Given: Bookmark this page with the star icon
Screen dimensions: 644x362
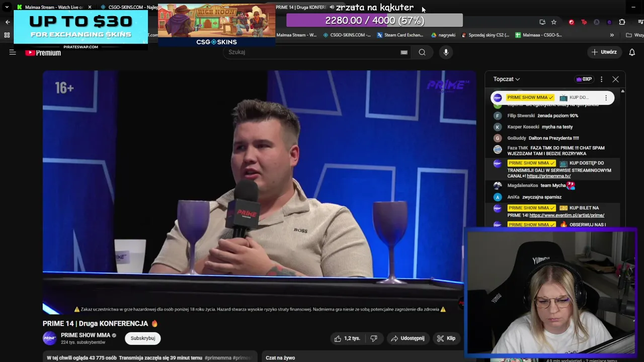Looking at the screenshot, I should pyautogui.click(x=554, y=22).
